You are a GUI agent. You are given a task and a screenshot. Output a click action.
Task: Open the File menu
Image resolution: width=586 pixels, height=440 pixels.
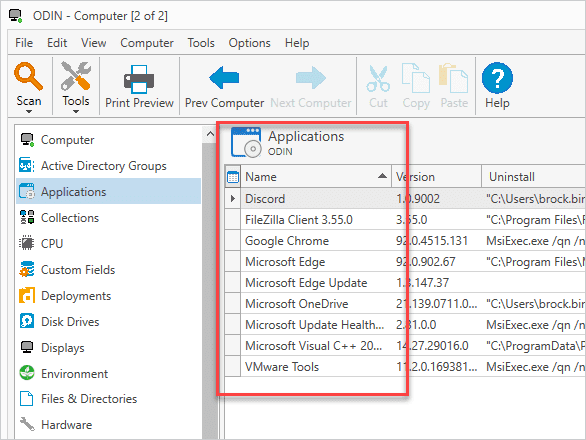pyautogui.click(x=24, y=43)
